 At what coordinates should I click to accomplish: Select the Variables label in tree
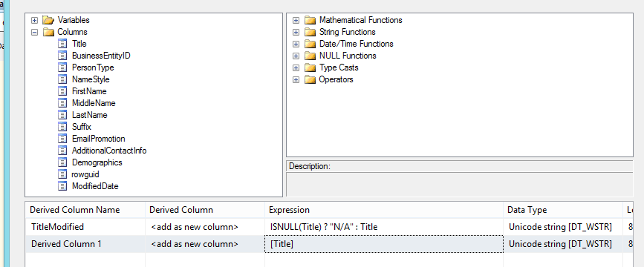coord(74,20)
